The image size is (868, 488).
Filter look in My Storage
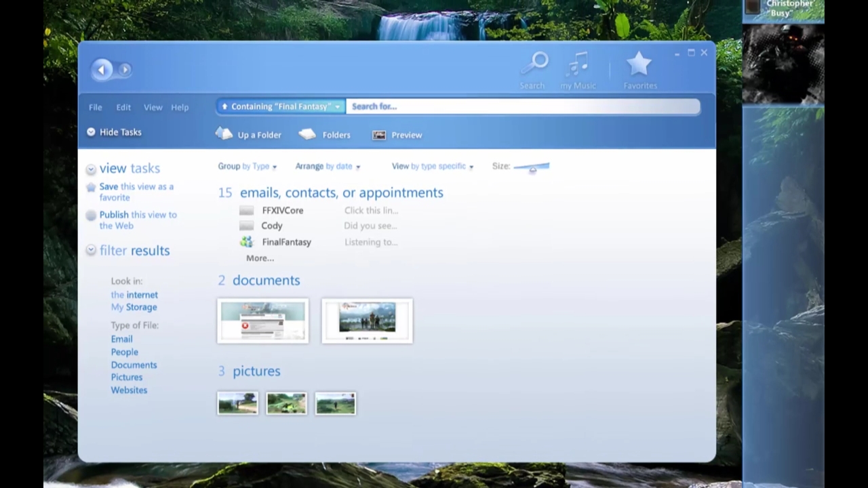(134, 307)
